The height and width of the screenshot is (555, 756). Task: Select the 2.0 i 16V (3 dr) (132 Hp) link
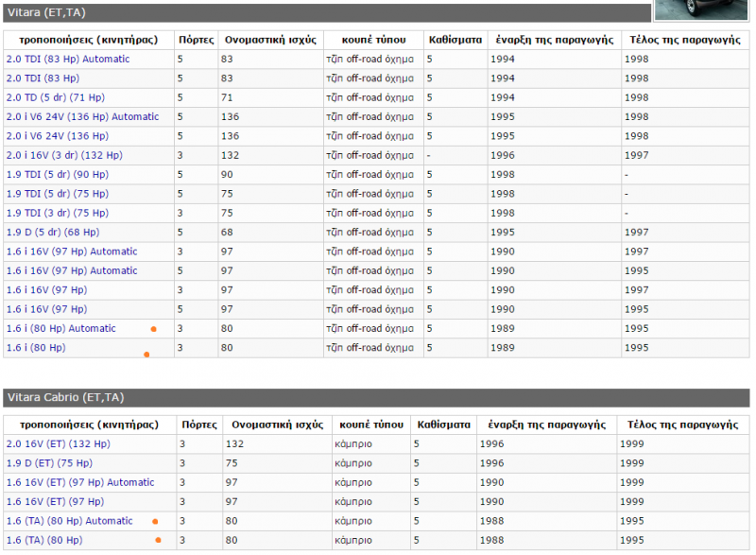pyautogui.click(x=64, y=156)
